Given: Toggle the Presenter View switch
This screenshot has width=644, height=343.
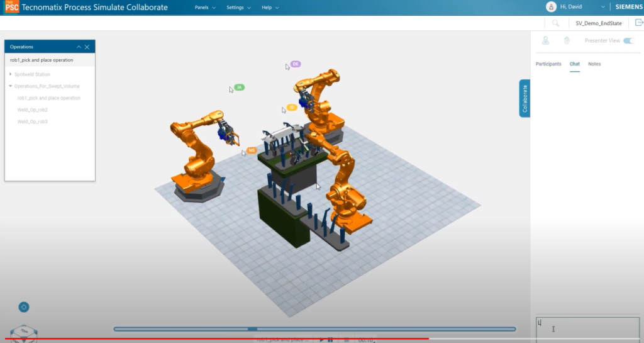Looking at the screenshot, I should [x=629, y=41].
